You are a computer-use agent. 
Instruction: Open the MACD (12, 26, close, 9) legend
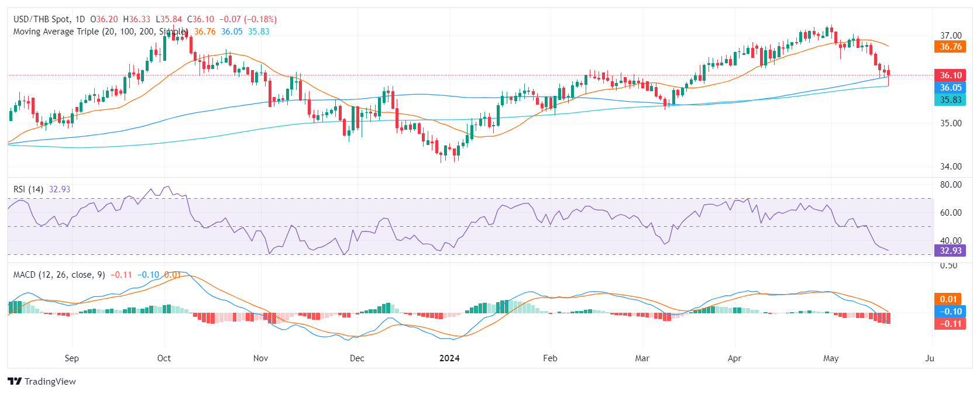pyautogui.click(x=59, y=275)
